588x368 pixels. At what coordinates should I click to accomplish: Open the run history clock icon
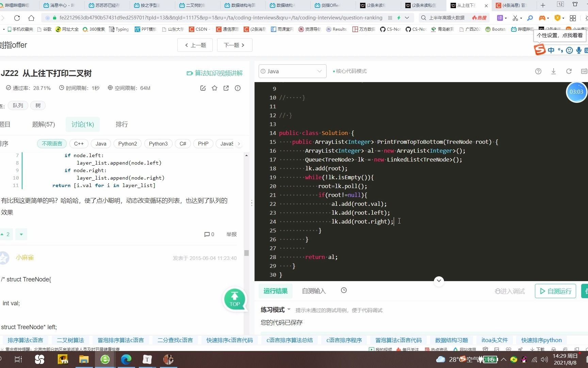(x=344, y=290)
